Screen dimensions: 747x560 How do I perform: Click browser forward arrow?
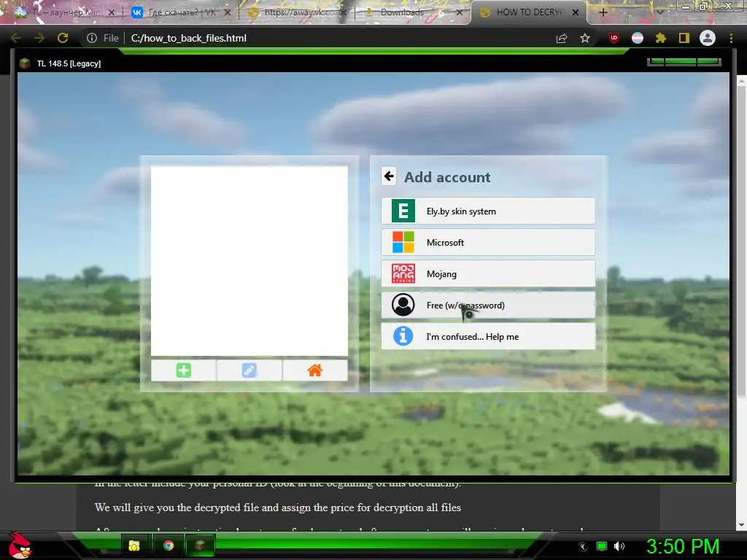39,38
